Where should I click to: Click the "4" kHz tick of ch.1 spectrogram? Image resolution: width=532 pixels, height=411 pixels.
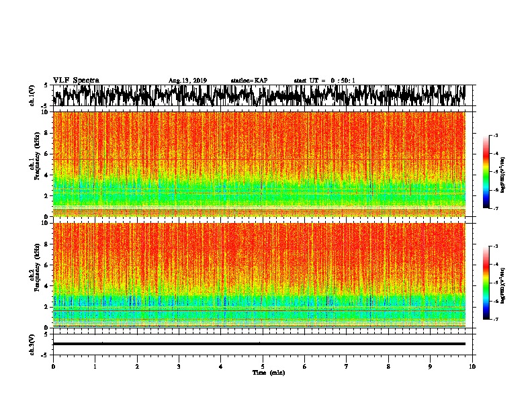point(46,175)
